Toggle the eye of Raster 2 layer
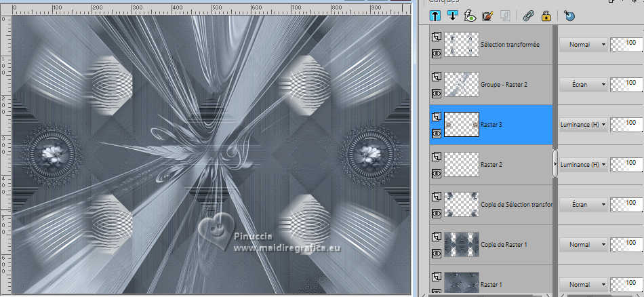 pyautogui.click(x=437, y=174)
